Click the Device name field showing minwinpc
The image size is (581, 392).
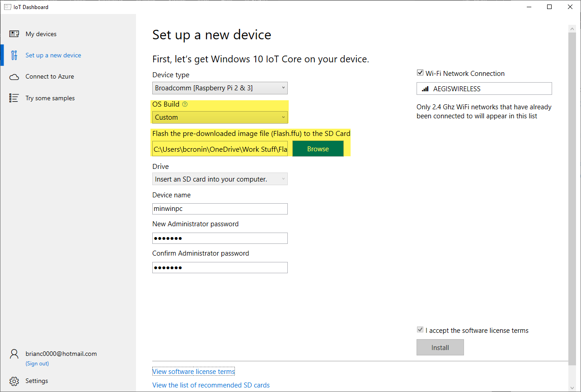click(220, 209)
